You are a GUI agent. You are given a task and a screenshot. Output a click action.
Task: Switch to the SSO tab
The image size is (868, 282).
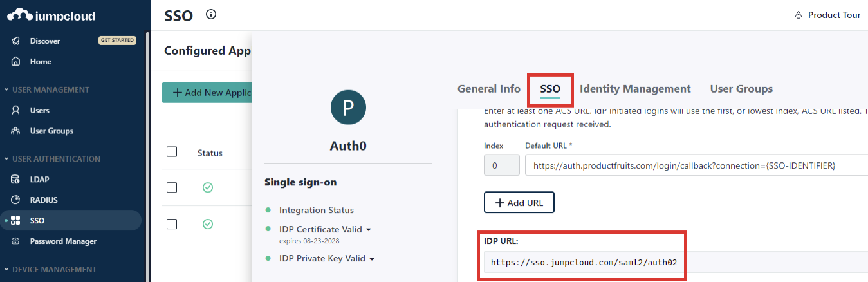pyautogui.click(x=550, y=89)
